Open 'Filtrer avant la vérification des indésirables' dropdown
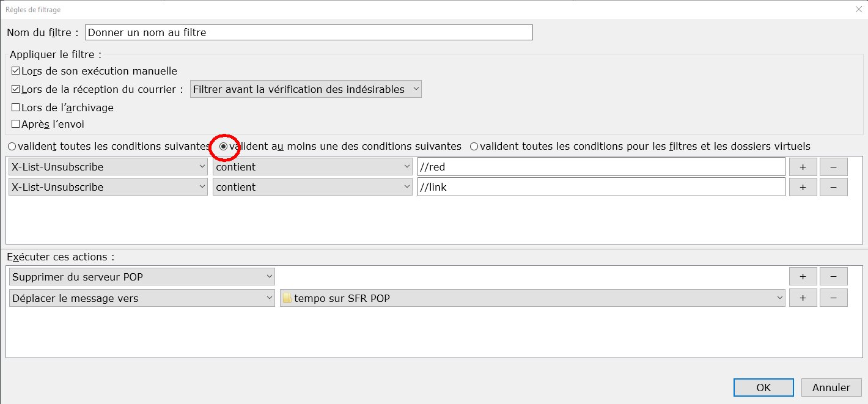The height and width of the screenshot is (404, 868). [x=306, y=89]
